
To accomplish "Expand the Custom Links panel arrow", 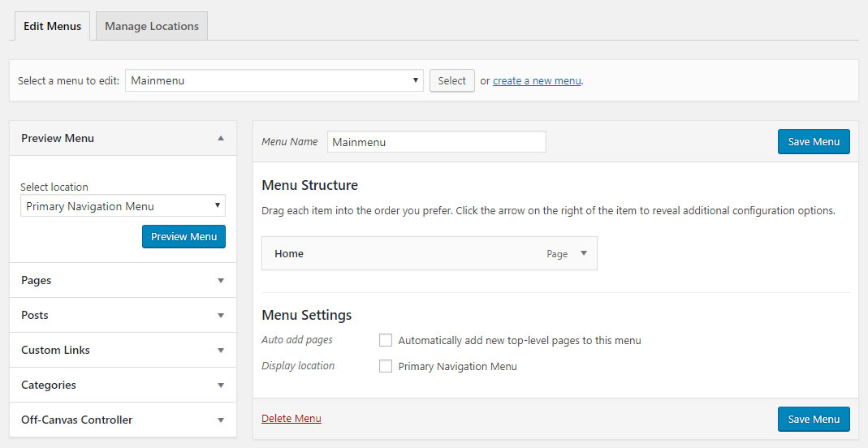I will coord(221,350).
